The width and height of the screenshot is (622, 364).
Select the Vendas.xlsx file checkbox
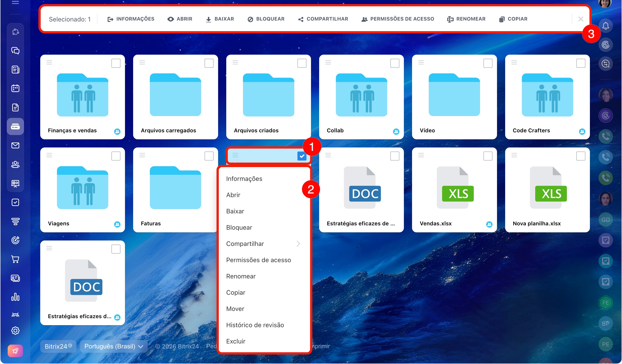click(488, 156)
